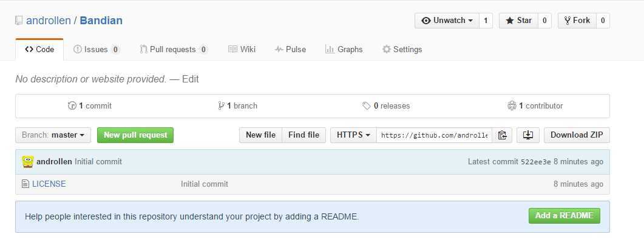This screenshot has height=251, width=644.
Task: Click the repository book icon beside androllen
Action: [18, 21]
